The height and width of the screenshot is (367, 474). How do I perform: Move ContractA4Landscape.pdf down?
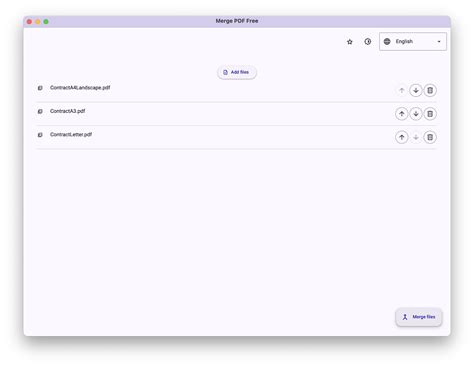tap(416, 90)
